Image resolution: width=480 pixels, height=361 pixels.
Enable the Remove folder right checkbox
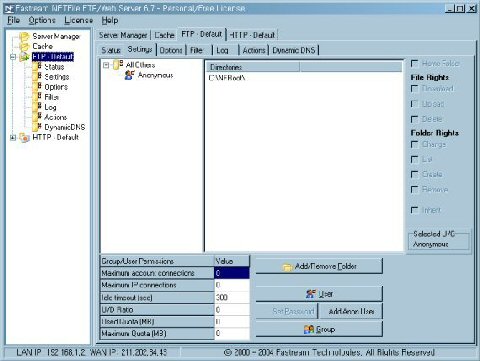pos(414,190)
